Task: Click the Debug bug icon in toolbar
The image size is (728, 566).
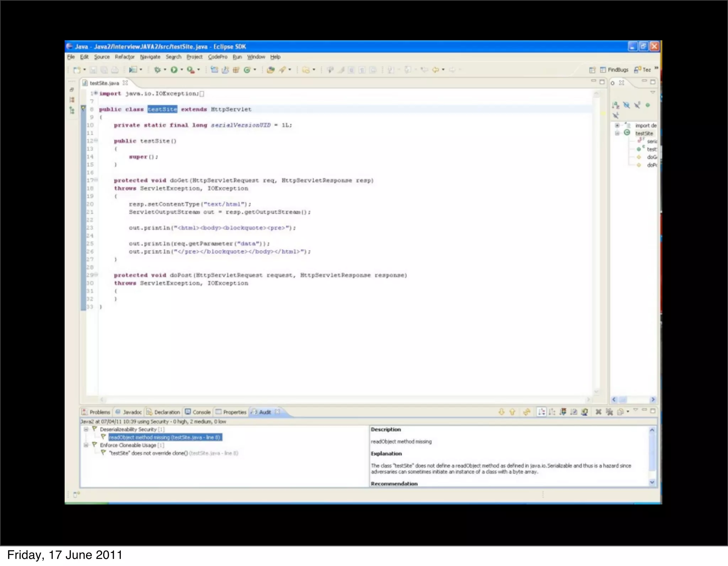Action: tap(157, 70)
